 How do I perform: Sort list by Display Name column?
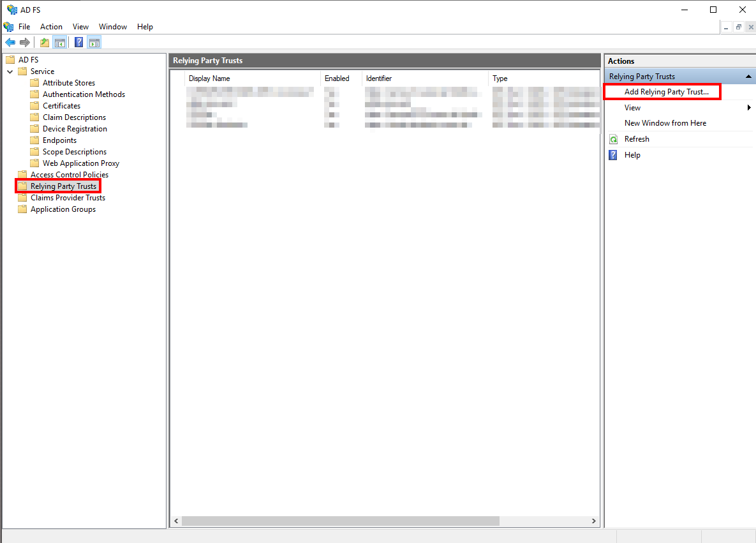[209, 78]
